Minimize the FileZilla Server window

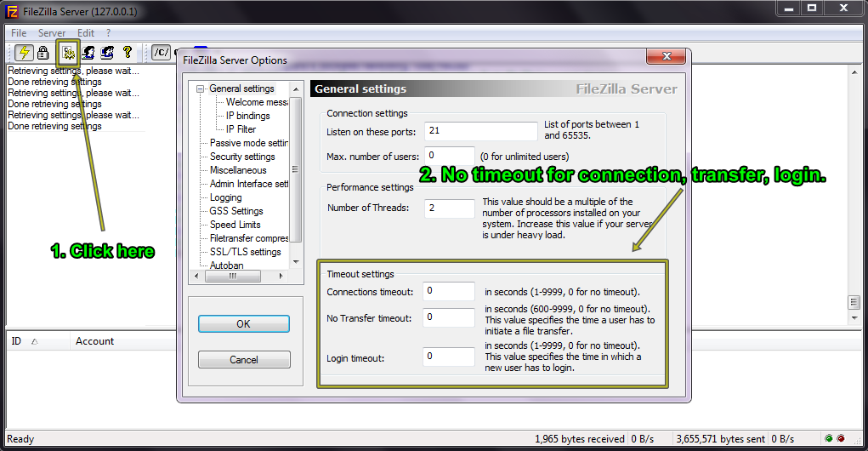pyautogui.click(x=789, y=8)
